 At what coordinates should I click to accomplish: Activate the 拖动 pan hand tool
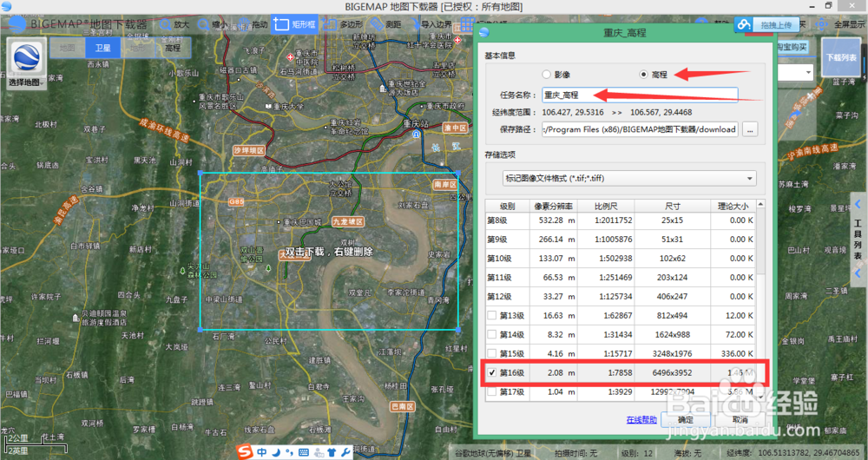(252, 24)
